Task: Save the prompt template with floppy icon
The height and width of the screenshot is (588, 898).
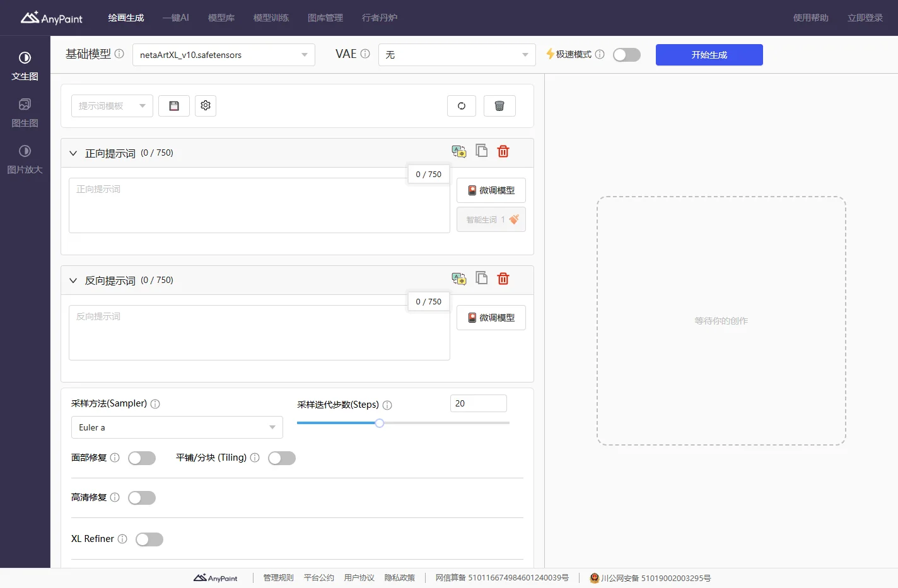Action: click(x=174, y=106)
